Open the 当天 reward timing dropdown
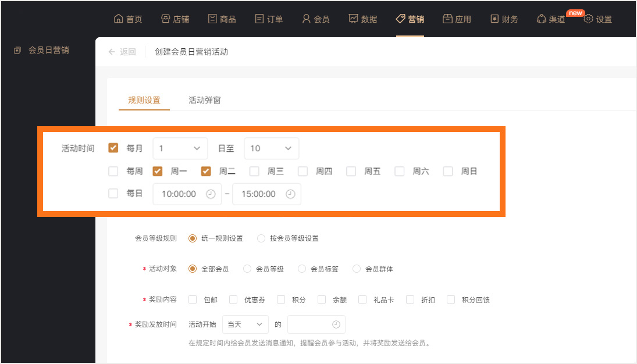Viewport: 637px width, 364px height. tap(245, 324)
